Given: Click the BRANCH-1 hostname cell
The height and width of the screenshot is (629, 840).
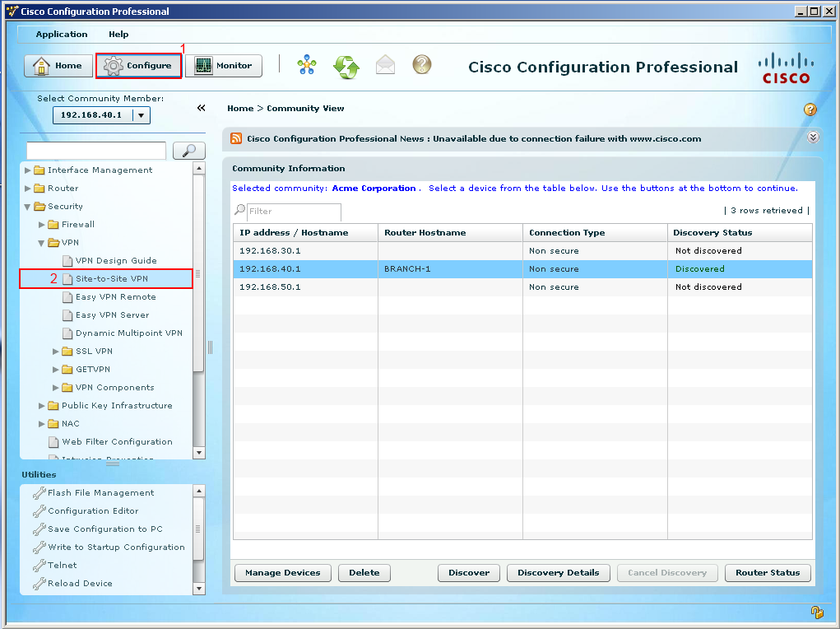Looking at the screenshot, I should click(450, 269).
